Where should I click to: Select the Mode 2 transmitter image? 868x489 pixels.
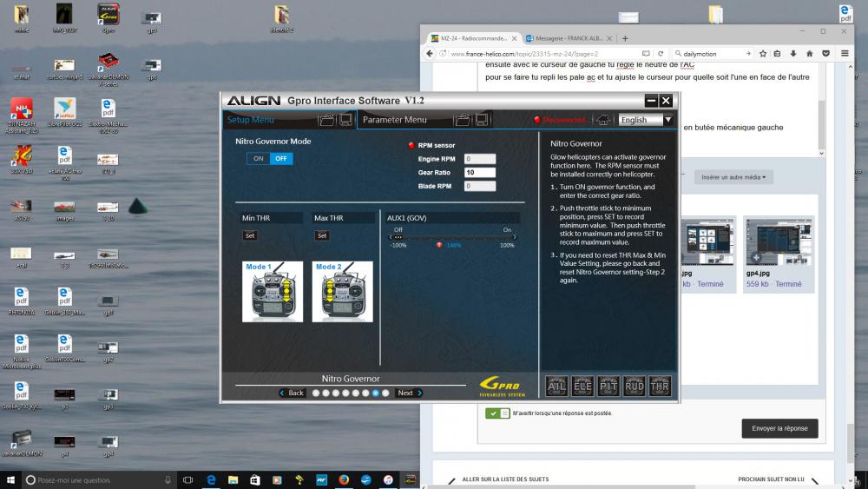342,291
